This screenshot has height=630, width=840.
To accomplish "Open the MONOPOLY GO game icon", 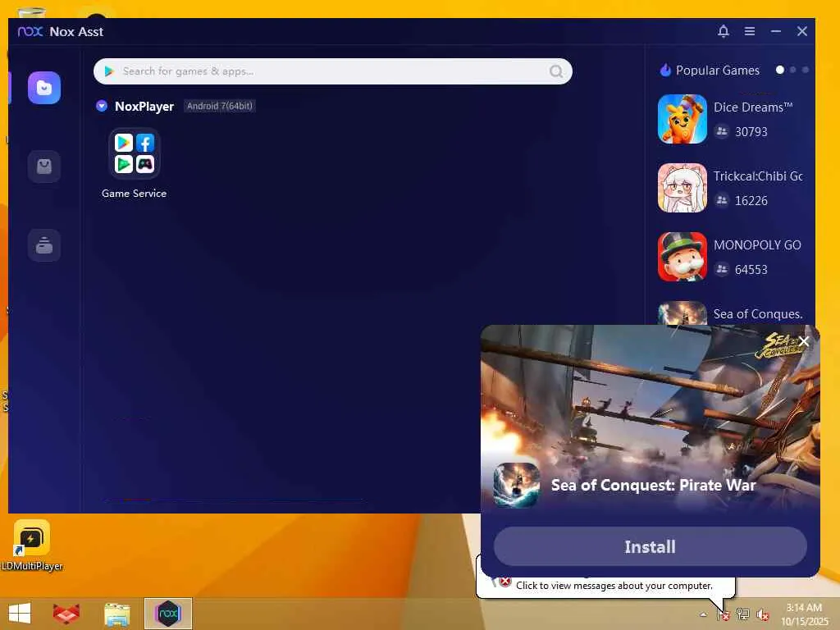I will click(682, 257).
